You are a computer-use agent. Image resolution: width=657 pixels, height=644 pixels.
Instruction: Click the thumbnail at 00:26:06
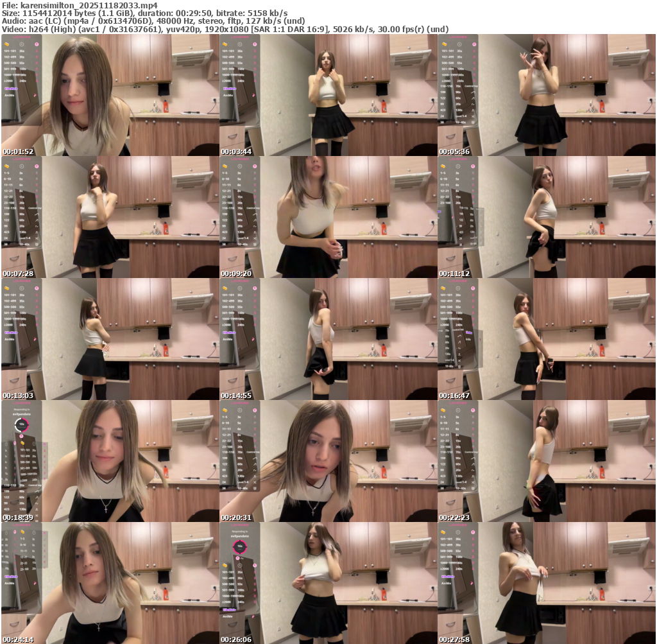pyautogui.click(x=328, y=583)
